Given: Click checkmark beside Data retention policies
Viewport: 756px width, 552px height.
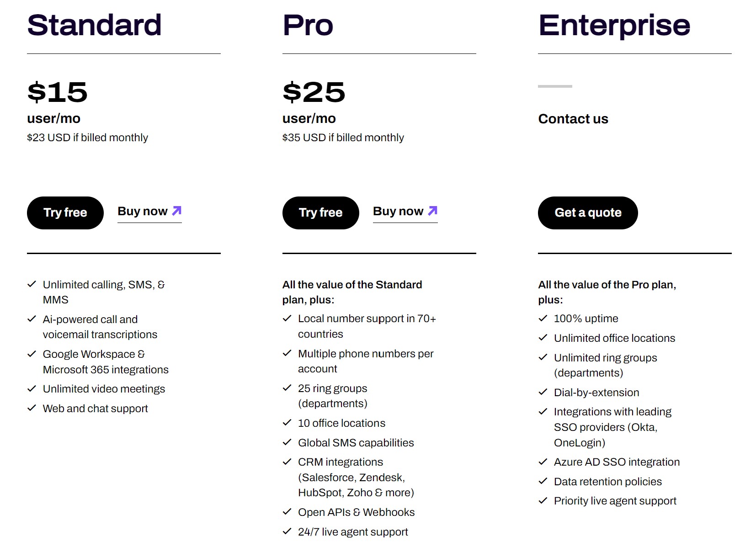Looking at the screenshot, I should click(x=543, y=481).
